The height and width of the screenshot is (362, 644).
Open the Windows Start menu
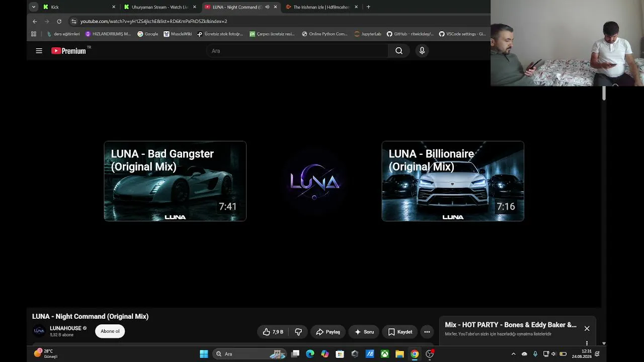coord(204,354)
